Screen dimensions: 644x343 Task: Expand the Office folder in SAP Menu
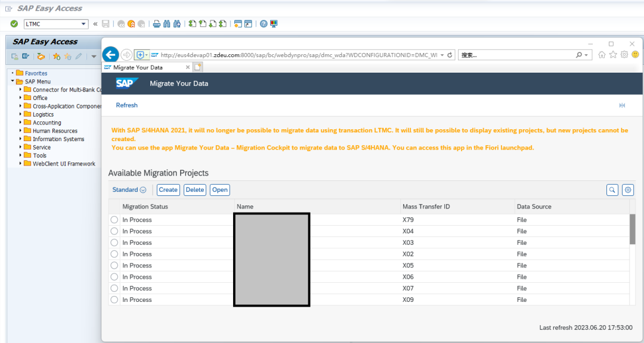click(x=20, y=98)
